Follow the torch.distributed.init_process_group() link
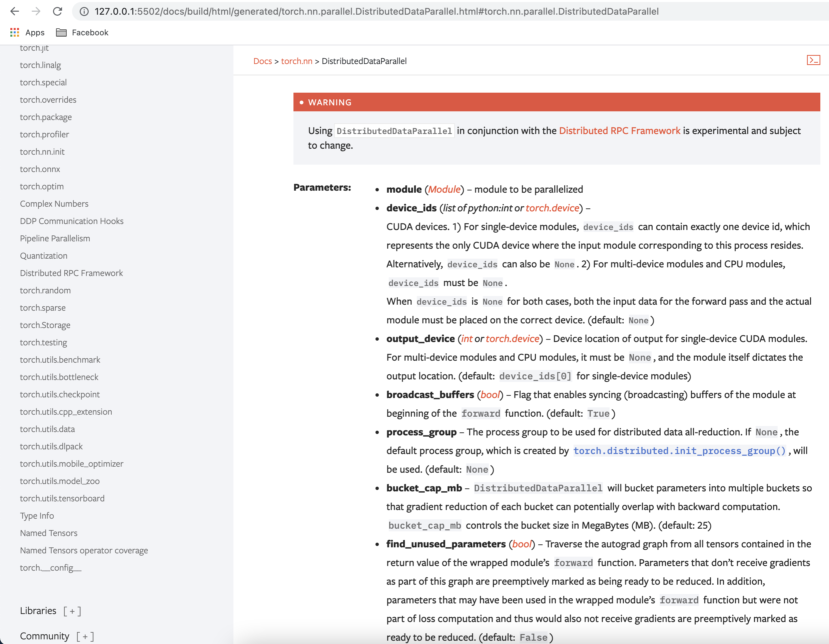 click(679, 450)
